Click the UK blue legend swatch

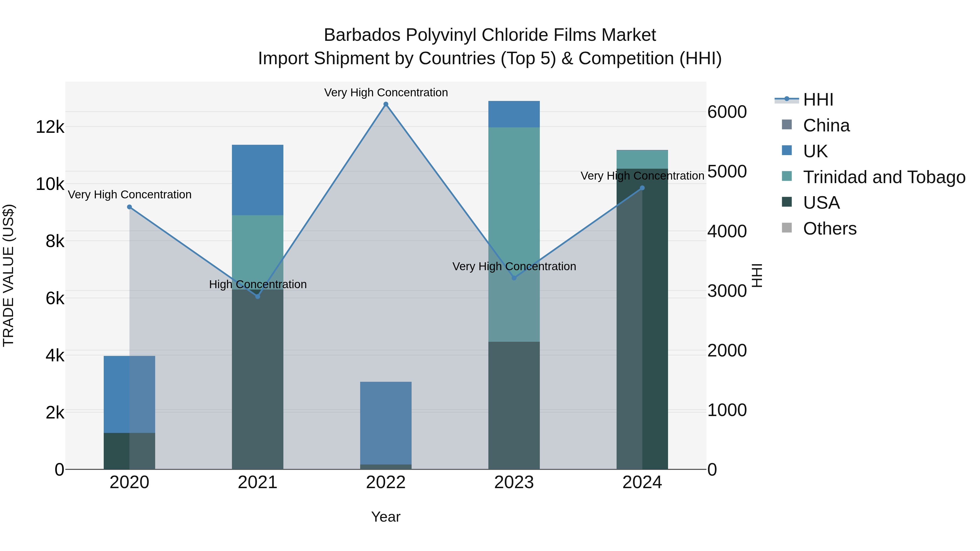787,150
